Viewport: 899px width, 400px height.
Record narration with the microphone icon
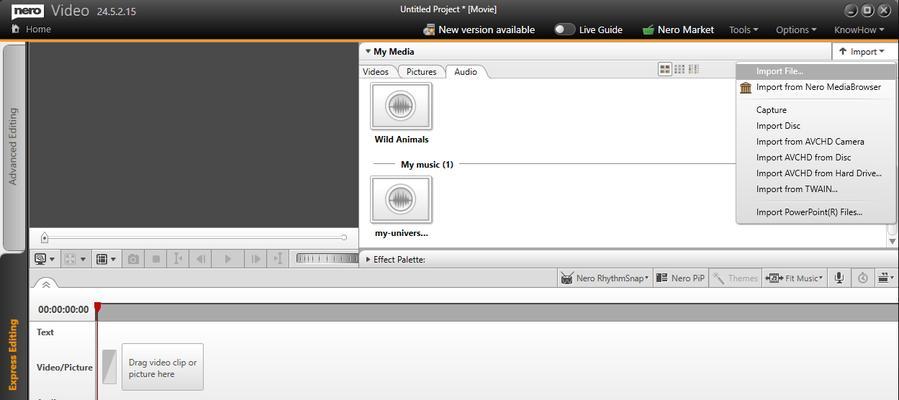point(839,278)
